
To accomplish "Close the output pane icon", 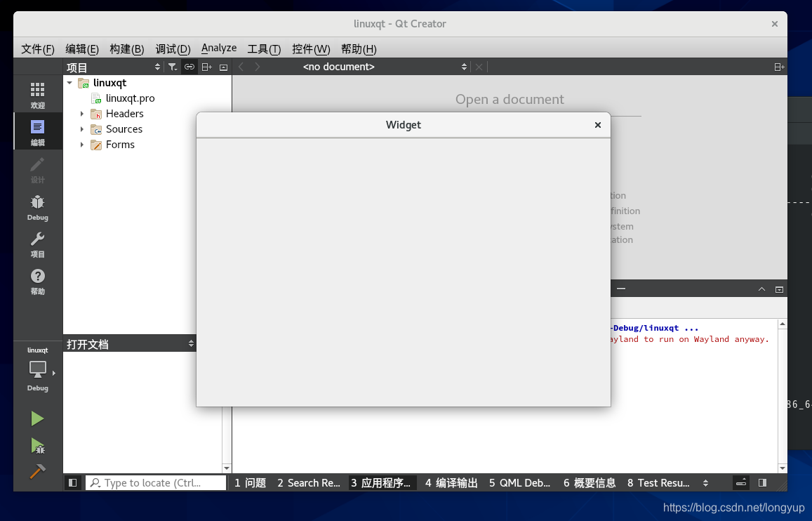I will [x=779, y=289].
